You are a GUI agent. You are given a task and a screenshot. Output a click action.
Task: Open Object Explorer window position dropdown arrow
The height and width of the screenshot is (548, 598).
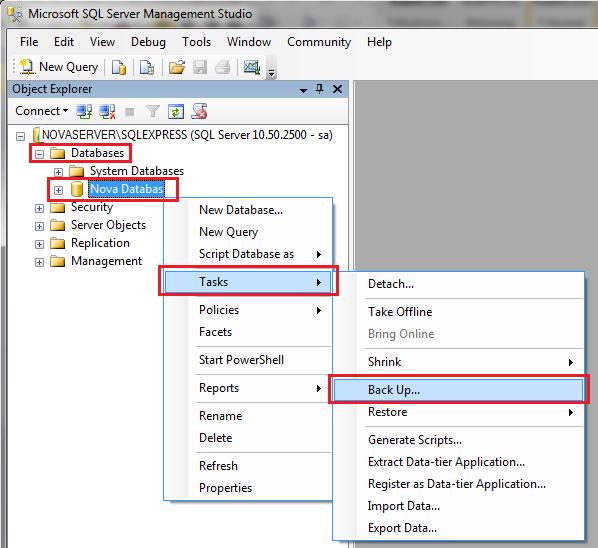click(x=304, y=90)
